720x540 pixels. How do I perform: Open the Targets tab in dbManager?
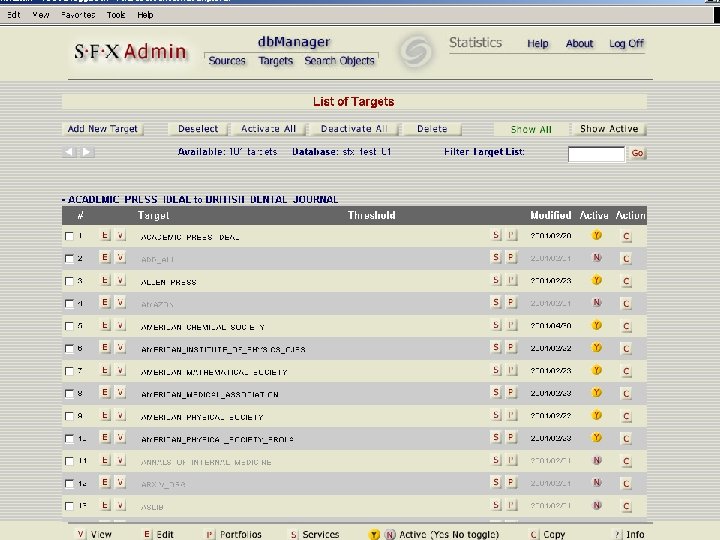pos(276,61)
